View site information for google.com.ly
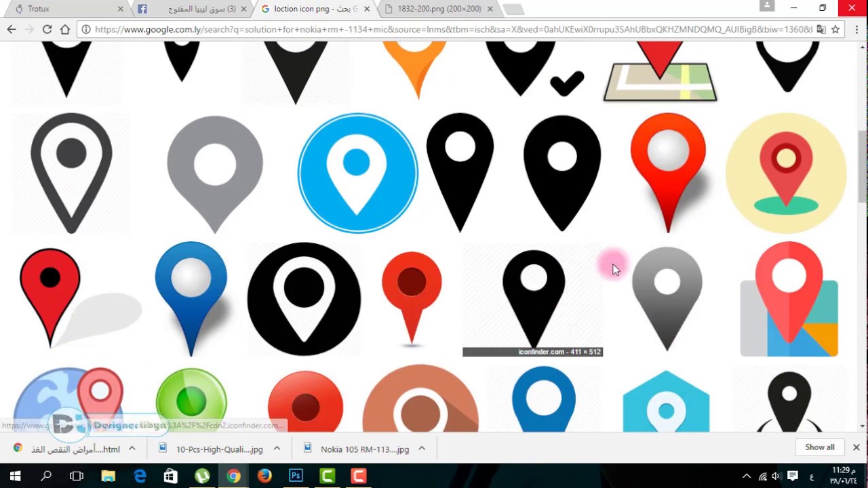Image resolution: width=868 pixels, height=488 pixels. 86,29
